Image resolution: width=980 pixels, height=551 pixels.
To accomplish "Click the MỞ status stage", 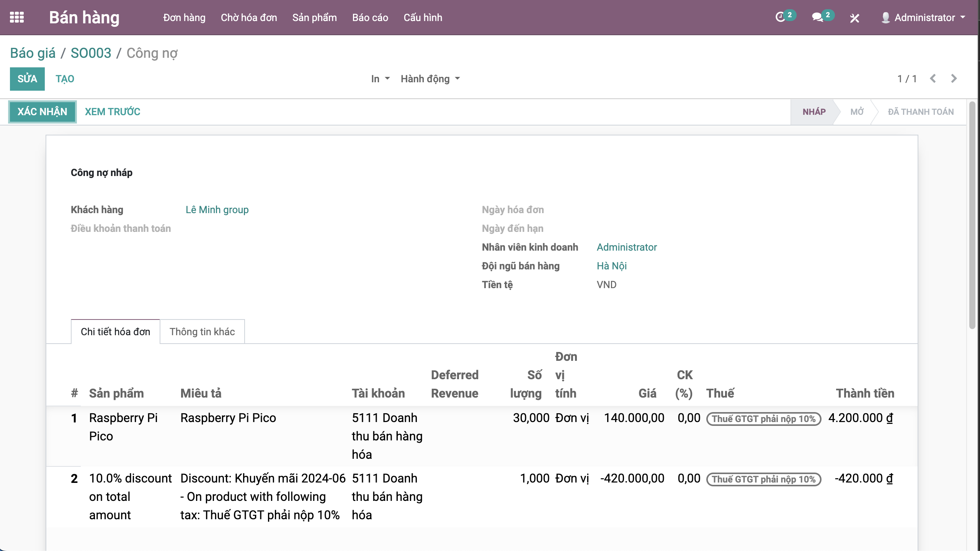I will pos(857,112).
